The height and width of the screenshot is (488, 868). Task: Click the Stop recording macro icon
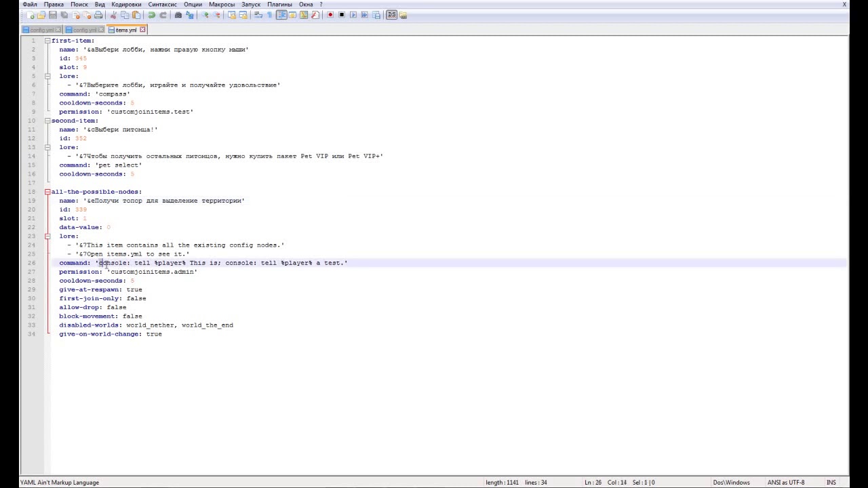click(341, 15)
